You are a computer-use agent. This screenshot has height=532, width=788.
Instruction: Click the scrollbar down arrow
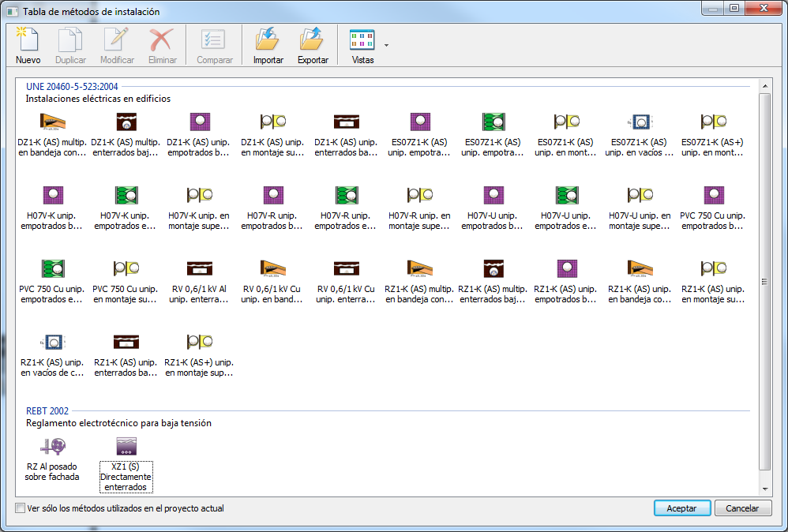pos(764,489)
